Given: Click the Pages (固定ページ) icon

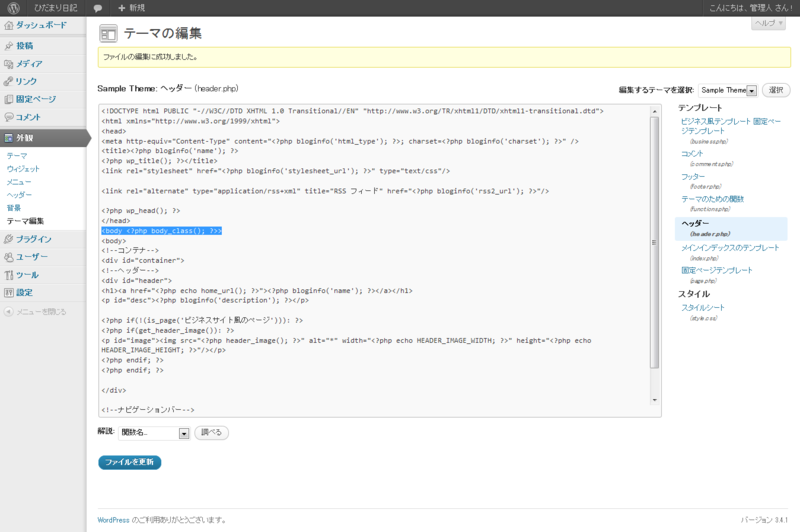Looking at the screenshot, I should click(9, 99).
